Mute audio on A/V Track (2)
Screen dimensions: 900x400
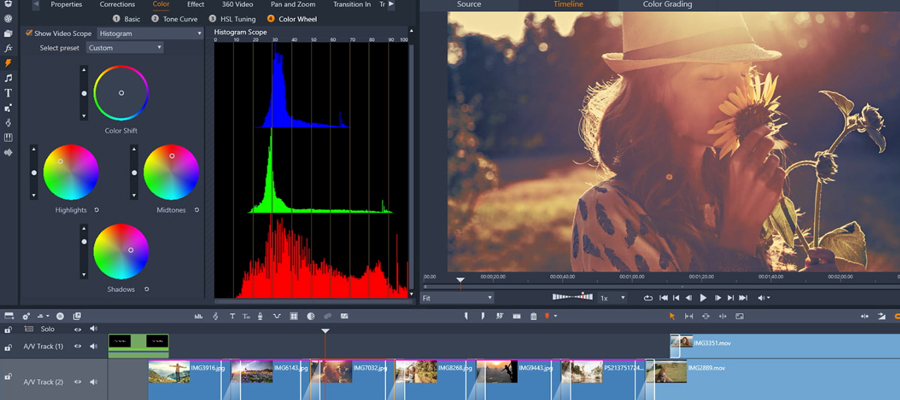(93, 381)
